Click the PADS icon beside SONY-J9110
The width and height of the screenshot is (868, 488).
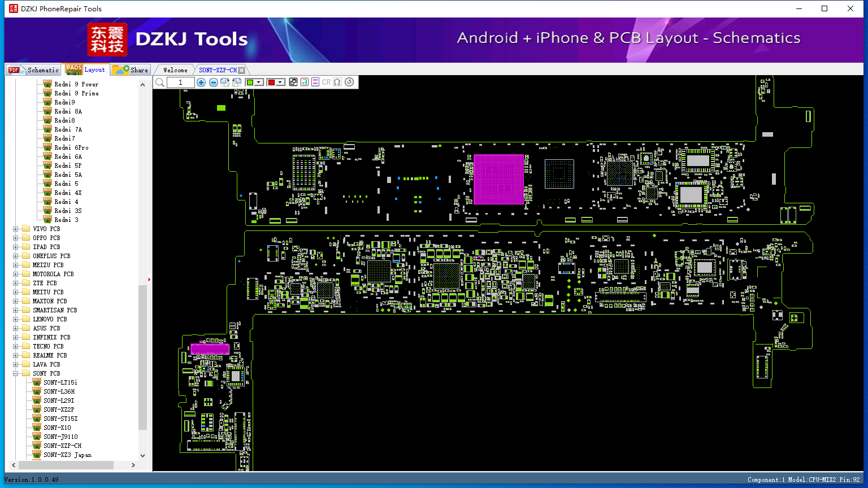(37, 437)
